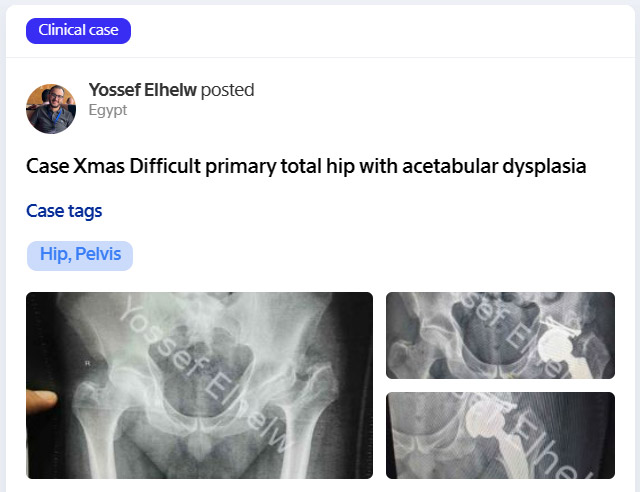The width and height of the screenshot is (640, 492).
Task: Open the top-right post-op hip X-ray thumbnail
Action: (500, 335)
